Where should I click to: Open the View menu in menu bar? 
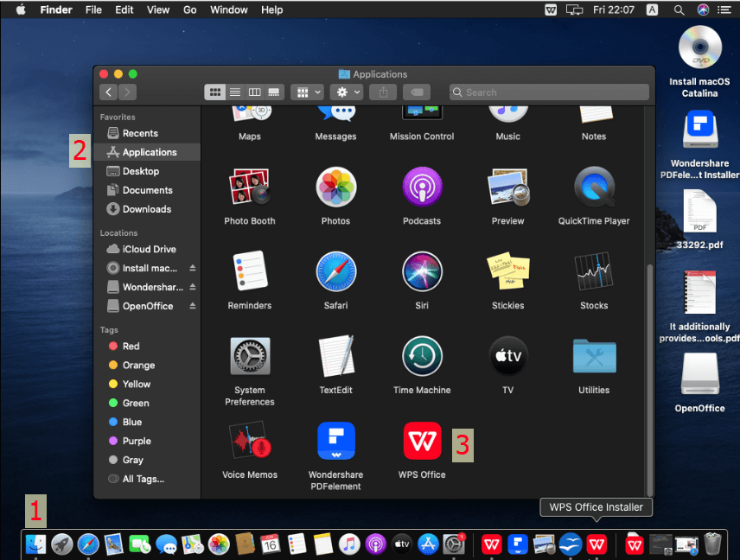158,10
